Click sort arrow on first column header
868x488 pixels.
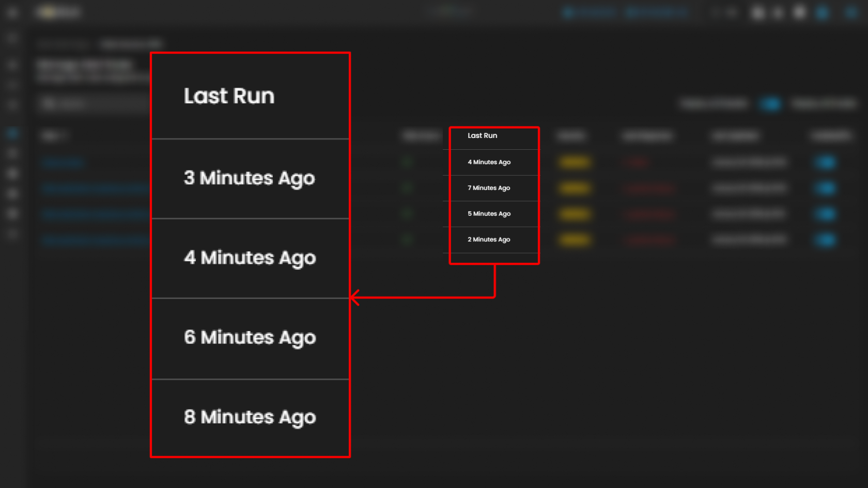pyautogui.click(x=65, y=136)
